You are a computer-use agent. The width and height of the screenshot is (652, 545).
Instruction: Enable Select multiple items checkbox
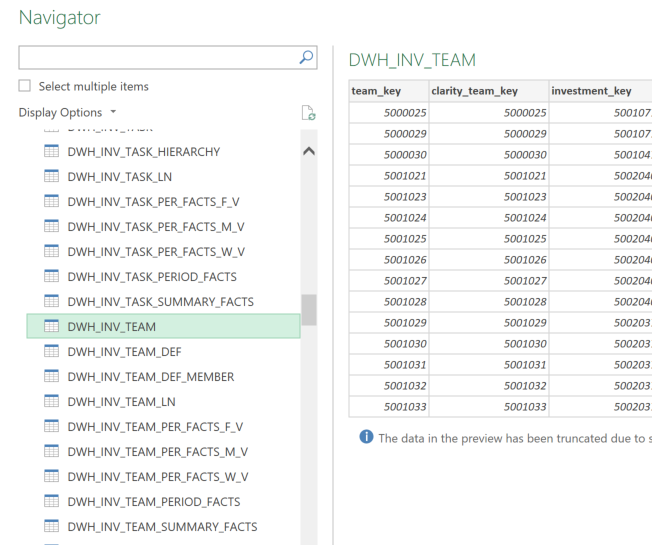pyautogui.click(x=25, y=87)
